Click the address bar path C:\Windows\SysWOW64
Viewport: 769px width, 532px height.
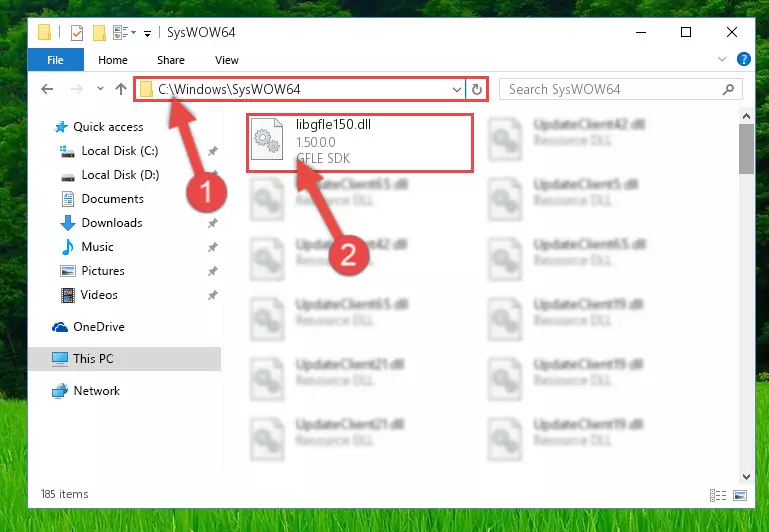tap(229, 89)
